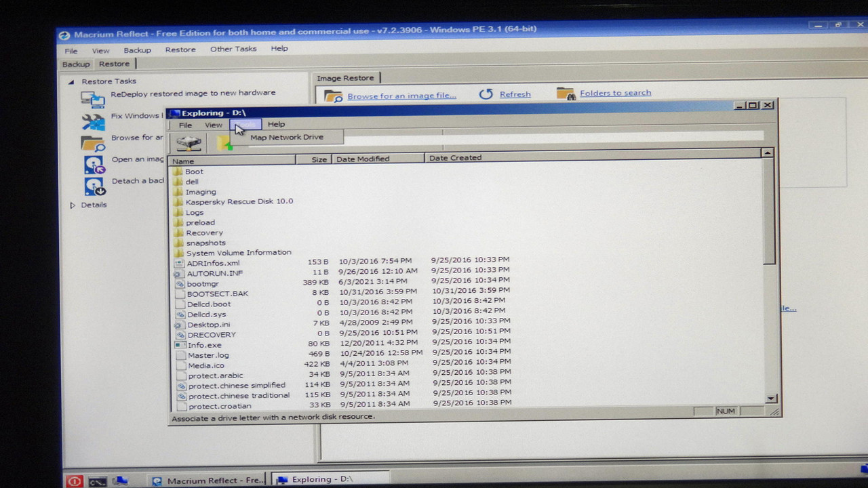Click the file list vertical scrollbar thumb
The width and height of the screenshot is (868, 488).
(769, 211)
